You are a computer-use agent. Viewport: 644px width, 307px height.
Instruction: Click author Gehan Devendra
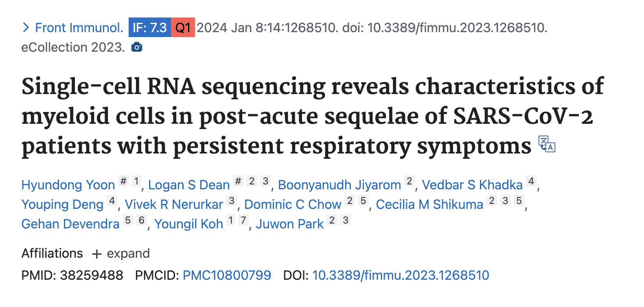(x=70, y=224)
